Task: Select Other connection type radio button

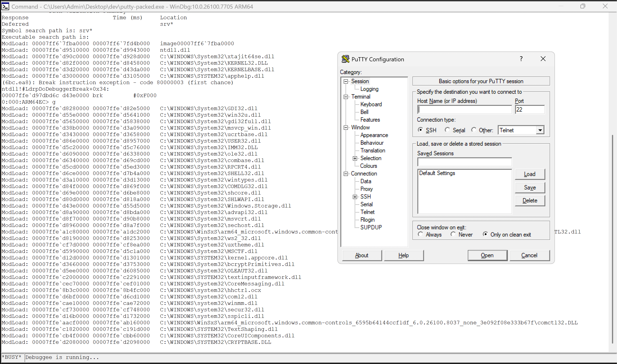Action: (474, 130)
